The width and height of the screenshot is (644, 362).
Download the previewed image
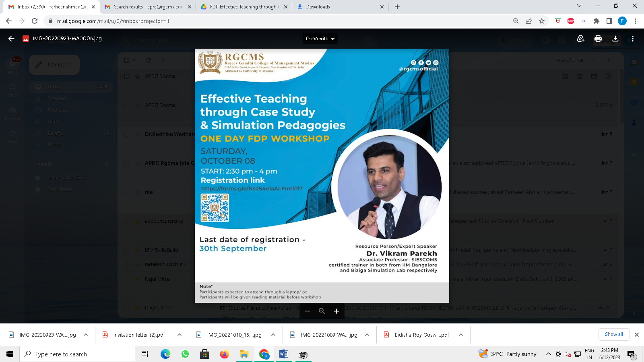[x=615, y=39]
